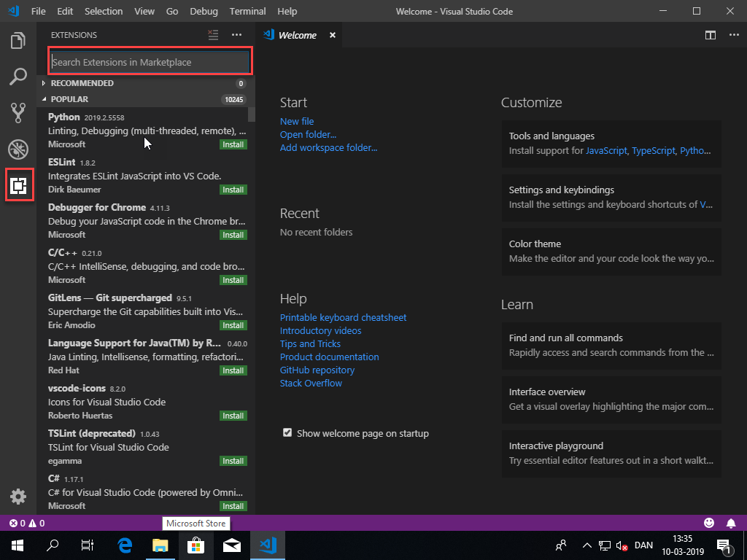This screenshot has width=747, height=560.
Task: Open Microsoft Store from taskbar
Action: (x=196, y=545)
